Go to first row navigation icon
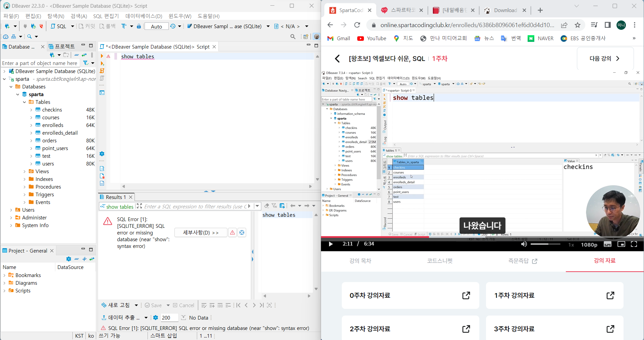This screenshot has width=644, height=340. [238, 305]
